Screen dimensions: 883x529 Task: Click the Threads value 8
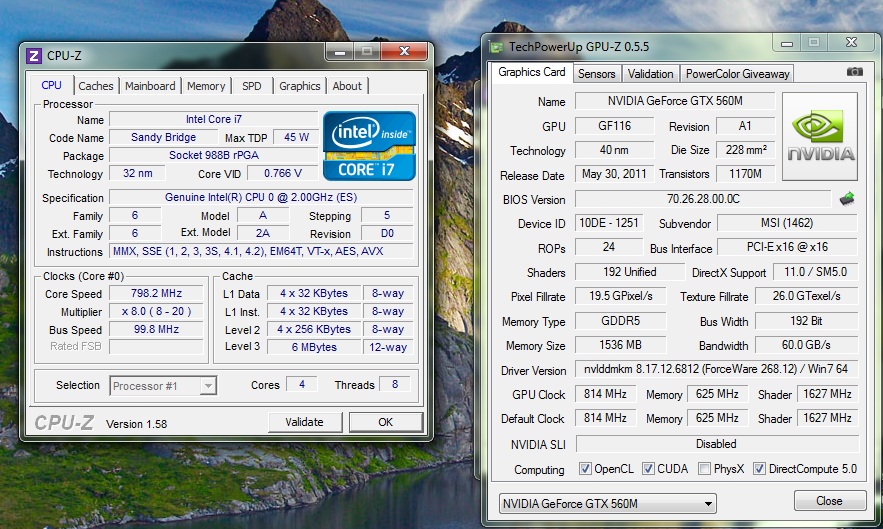click(395, 384)
